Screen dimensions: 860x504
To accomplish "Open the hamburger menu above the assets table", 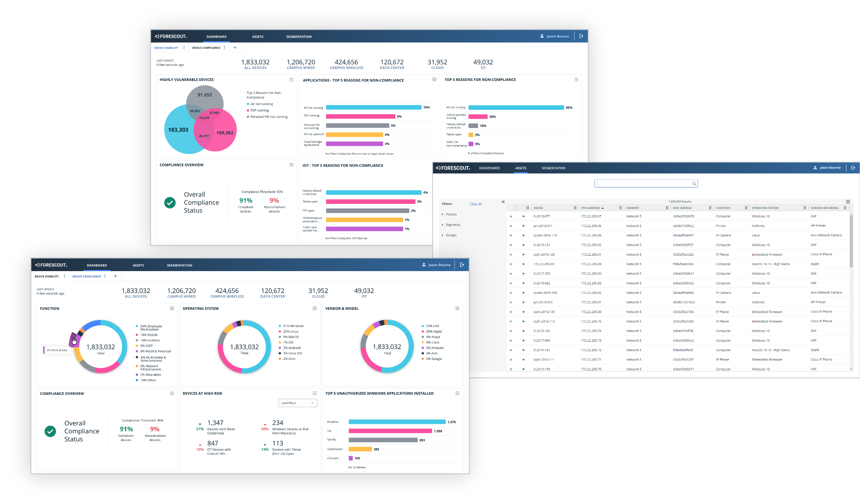I will pos(848,202).
